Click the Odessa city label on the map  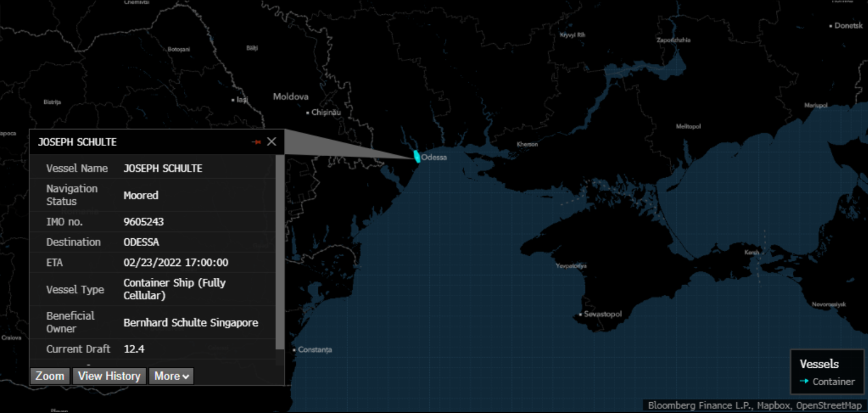point(434,157)
